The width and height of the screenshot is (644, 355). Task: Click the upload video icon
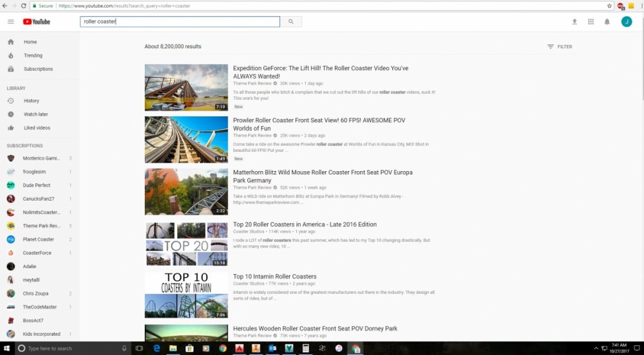coord(574,22)
